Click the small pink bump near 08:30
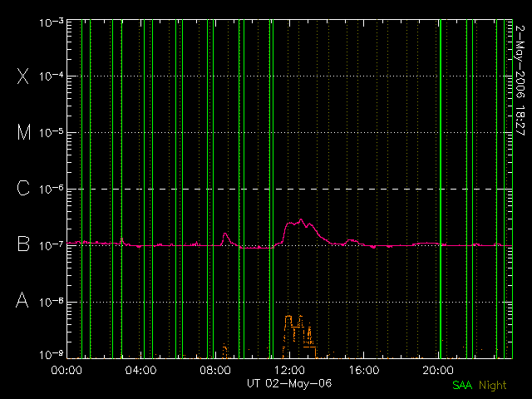The height and width of the screenshot is (399, 532). (225, 234)
